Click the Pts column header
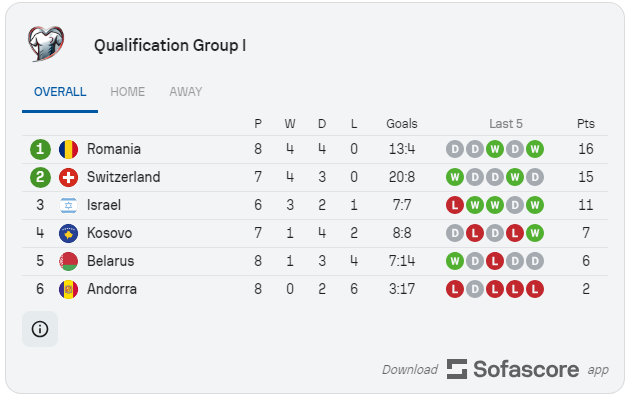This screenshot has width=636, height=397. tap(586, 123)
